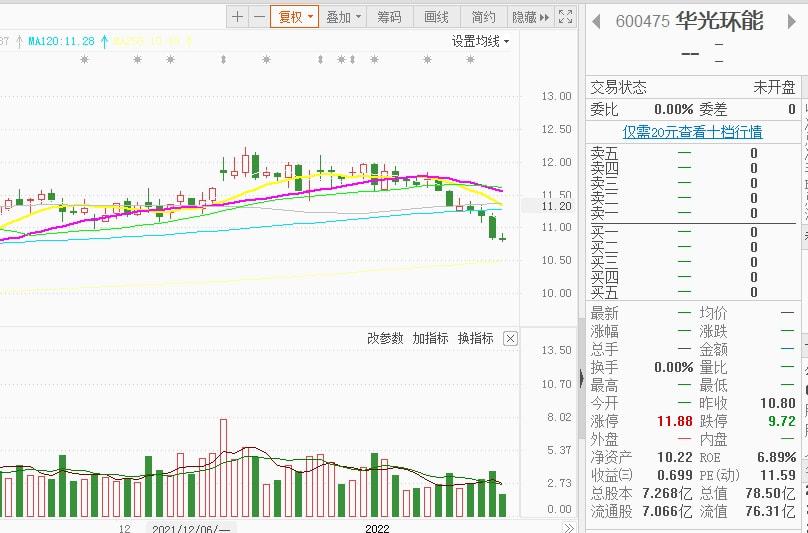The height and width of the screenshot is (533, 808).
Task: Click the 仅需20元查看十档行情 link
Action: (x=692, y=132)
